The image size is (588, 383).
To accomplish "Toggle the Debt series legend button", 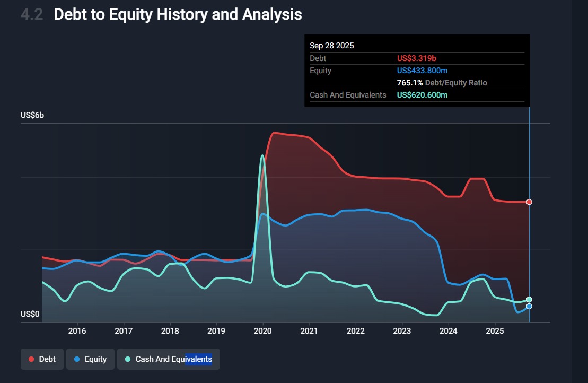I will point(42,359).
